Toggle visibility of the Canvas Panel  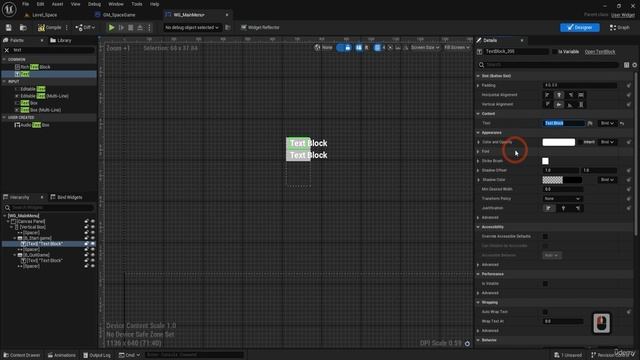click(93, 221)
